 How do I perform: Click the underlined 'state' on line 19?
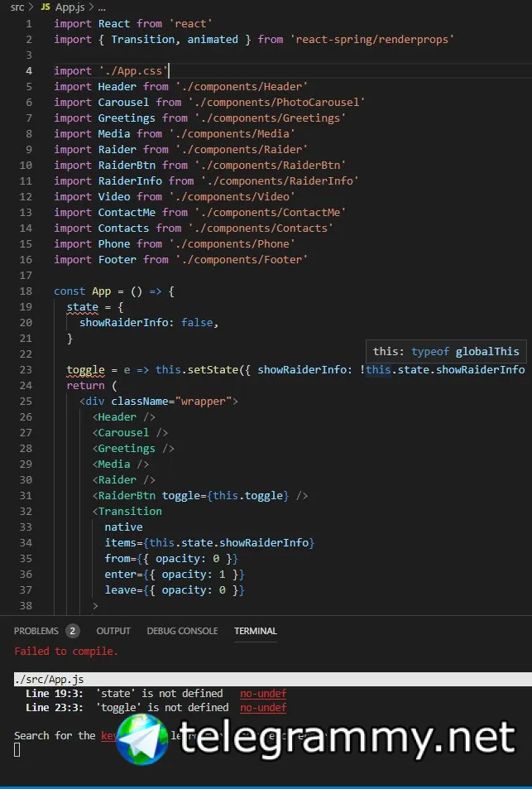[x=83, y=307]
